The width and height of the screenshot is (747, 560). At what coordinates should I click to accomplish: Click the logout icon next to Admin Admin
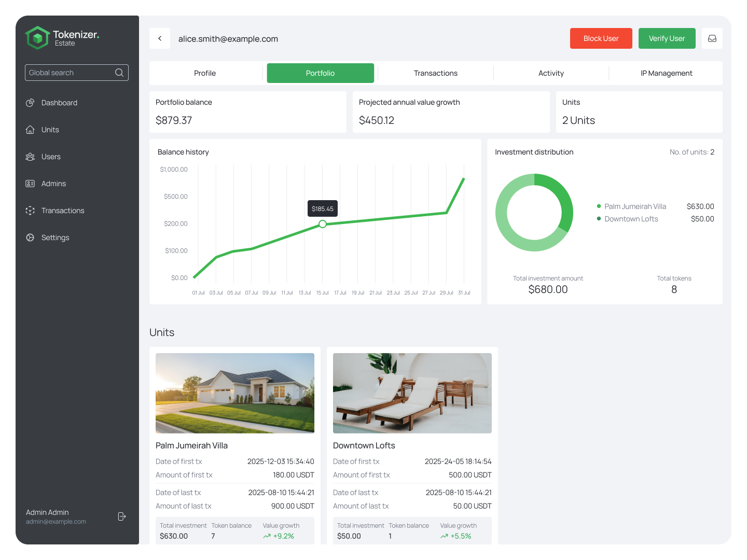(x=122, y=516)
